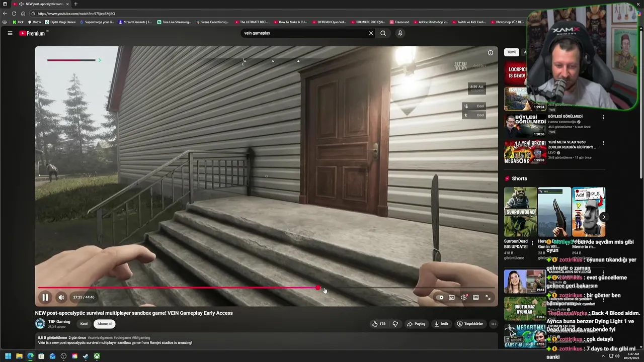Enter fullscreen mode
Image resolution: width=644 pixels, height=362 pixels.
tap(488, 297)
